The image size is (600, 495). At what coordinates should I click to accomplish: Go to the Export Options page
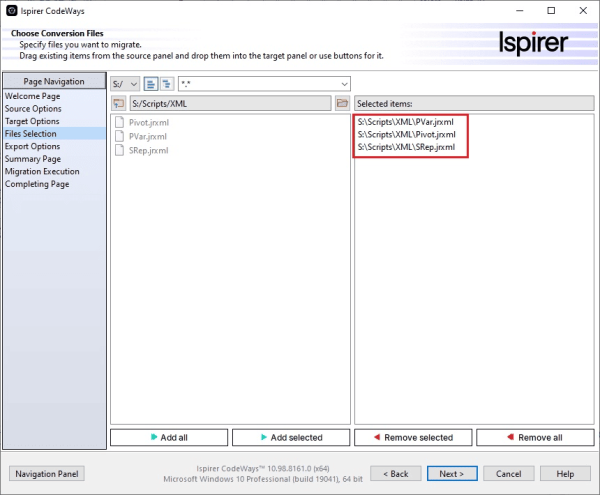pos(32,146)
